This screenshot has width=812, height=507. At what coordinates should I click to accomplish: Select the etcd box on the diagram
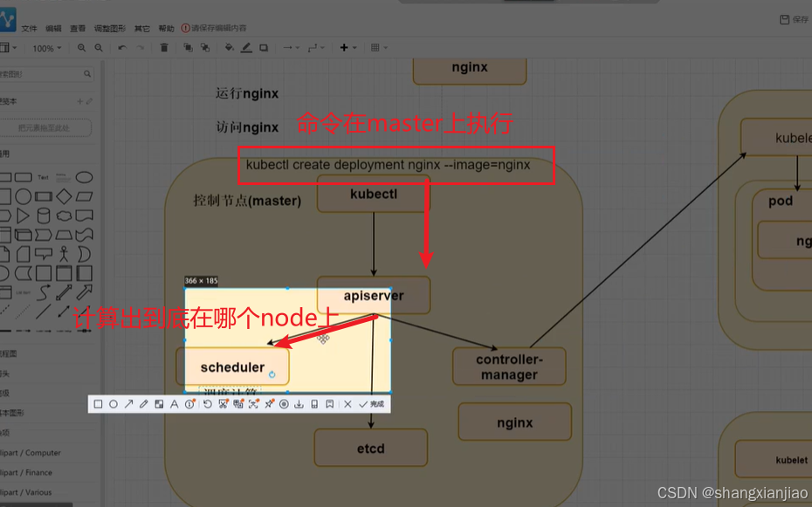point(371,448)
